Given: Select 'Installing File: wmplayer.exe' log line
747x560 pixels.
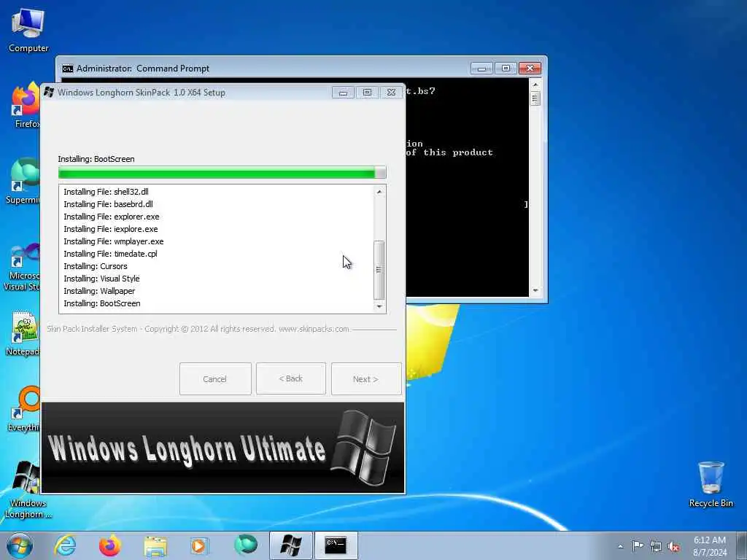Looking at the screenshot, I should 113,241.
